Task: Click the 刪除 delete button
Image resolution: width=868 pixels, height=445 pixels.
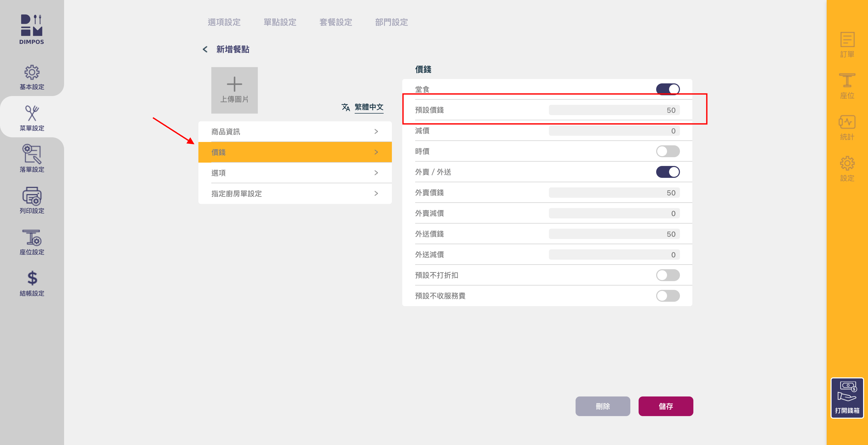Action: [602, 406]
